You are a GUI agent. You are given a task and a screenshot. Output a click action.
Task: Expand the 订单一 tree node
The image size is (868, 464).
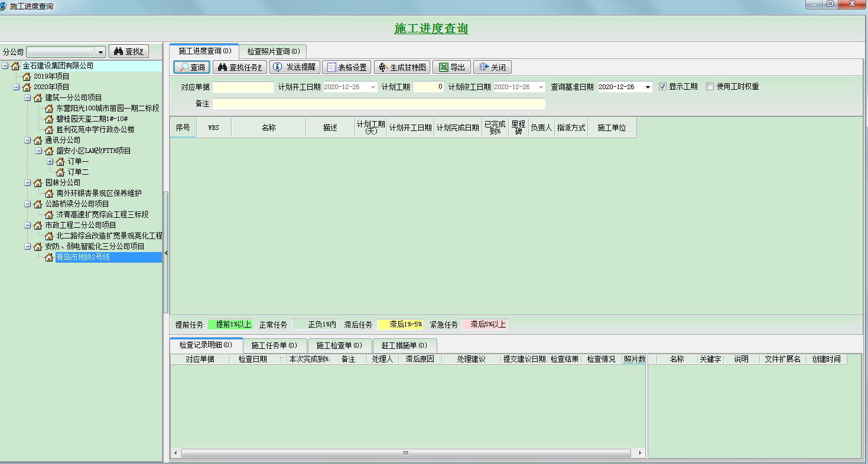[x=50, y=162]
